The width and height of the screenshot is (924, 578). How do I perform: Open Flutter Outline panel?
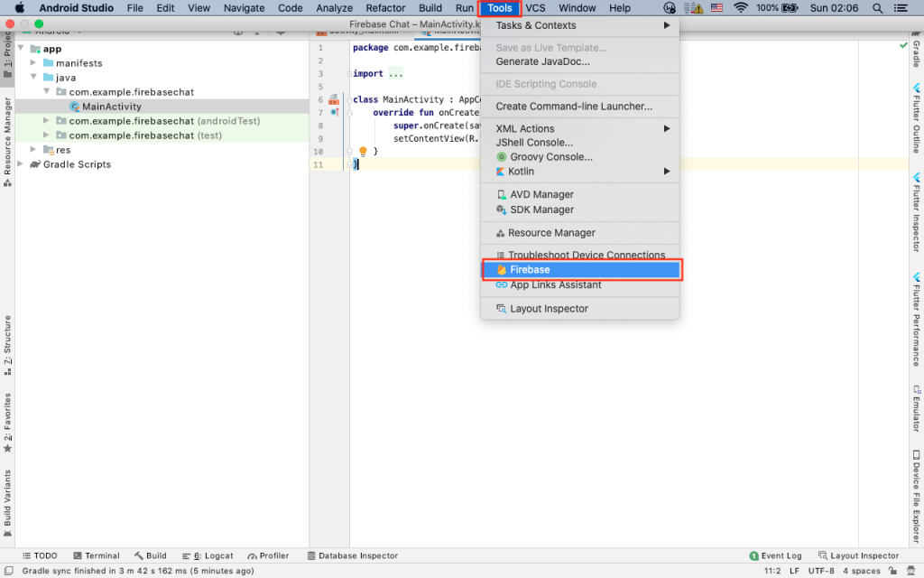click(x=917, y=118)
